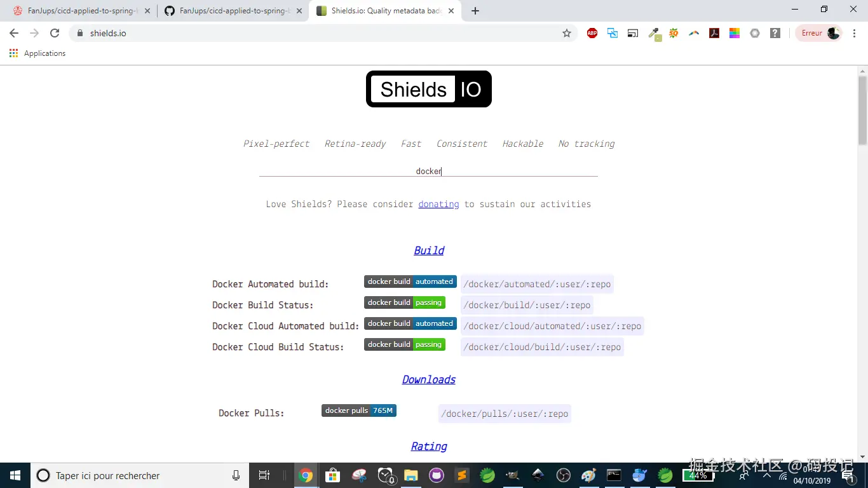The height and width of the screenshot is (488, 868).
Task: Open Windows Task View
Action: click(264, 475)
